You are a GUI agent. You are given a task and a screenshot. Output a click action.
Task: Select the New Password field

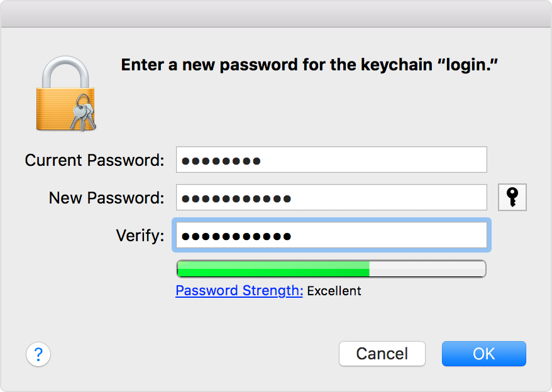tap(331, 197)
